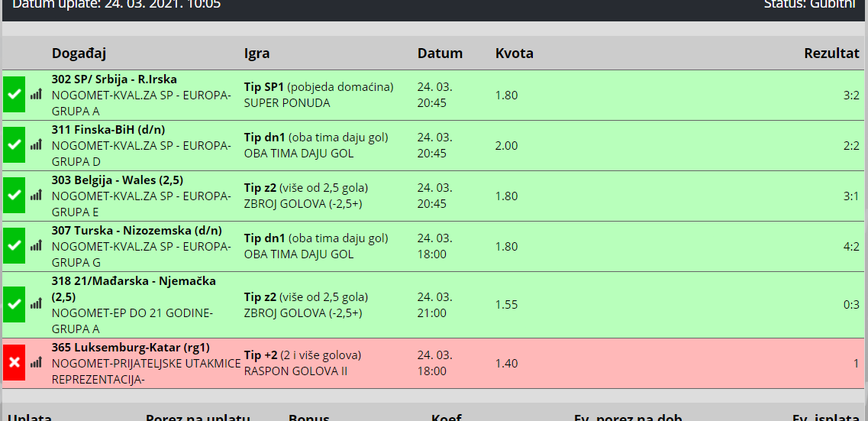Select event title 311 Finska-BiH (d/n)

[x=108, y=130]
